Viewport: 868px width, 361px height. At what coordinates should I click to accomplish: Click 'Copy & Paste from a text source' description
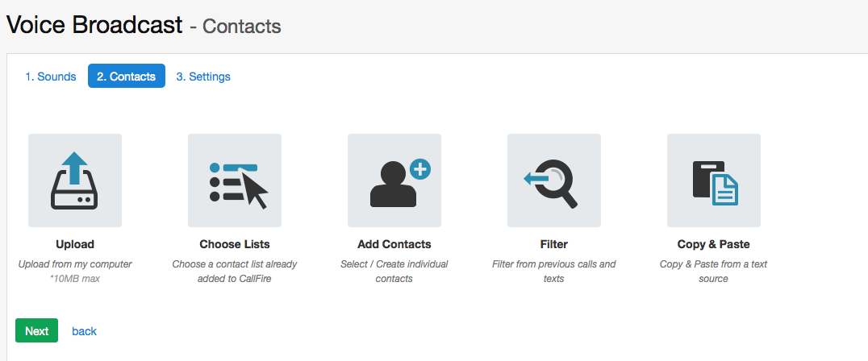[714, 272]
